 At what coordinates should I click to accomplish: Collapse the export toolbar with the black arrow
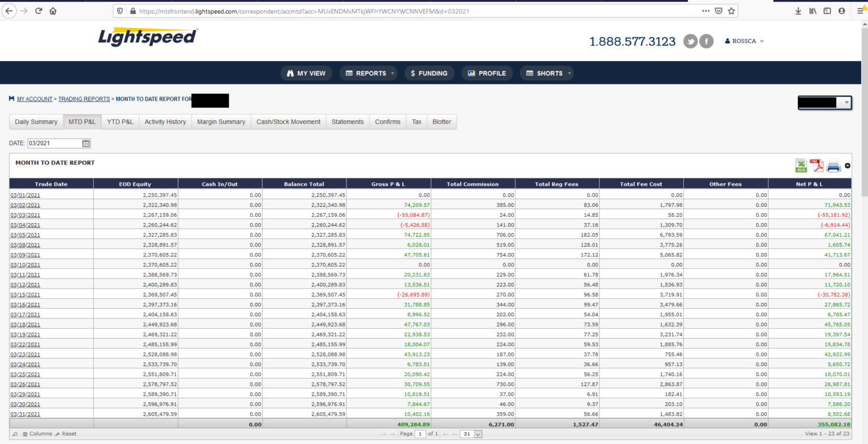pyautogui.click(x=847, y=165)
